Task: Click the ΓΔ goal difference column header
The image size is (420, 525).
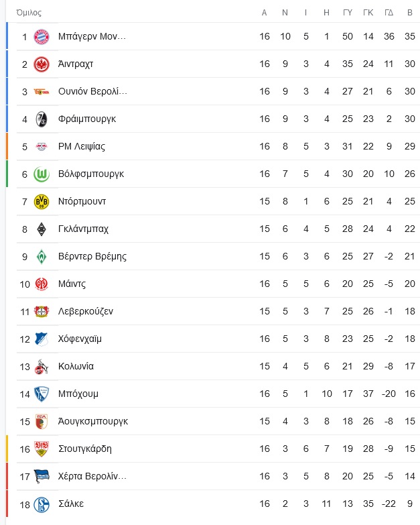Action: (x=389, y=13)
